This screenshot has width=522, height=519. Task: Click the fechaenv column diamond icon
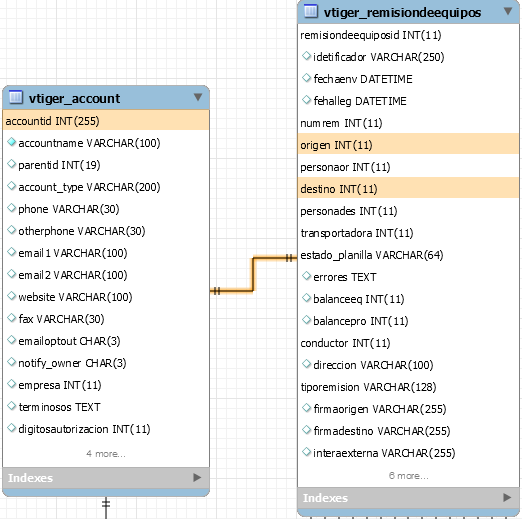coord(306,78)
